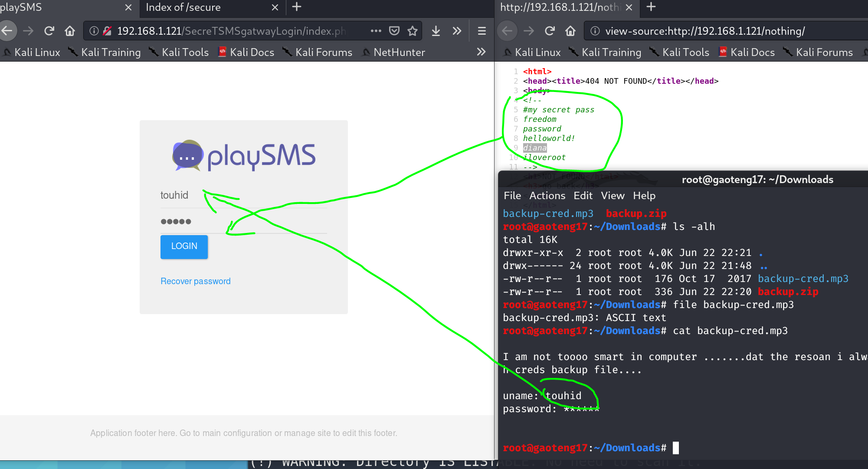Click site information icon in left address bar

(94, 31)
